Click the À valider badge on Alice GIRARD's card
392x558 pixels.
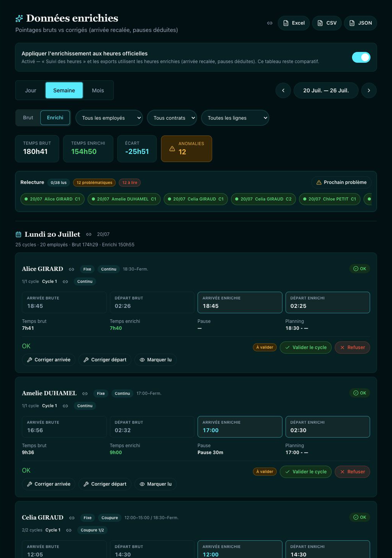pos(265,347)
